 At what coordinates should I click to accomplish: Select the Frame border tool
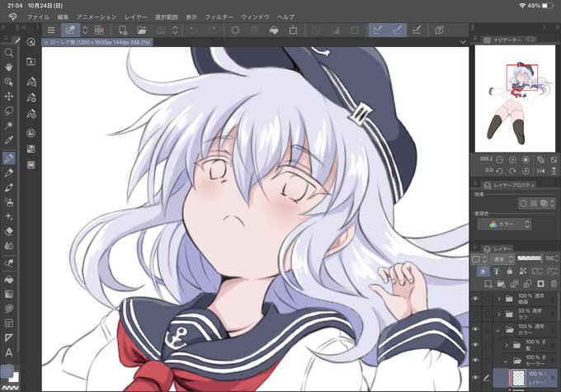(9, 324)
